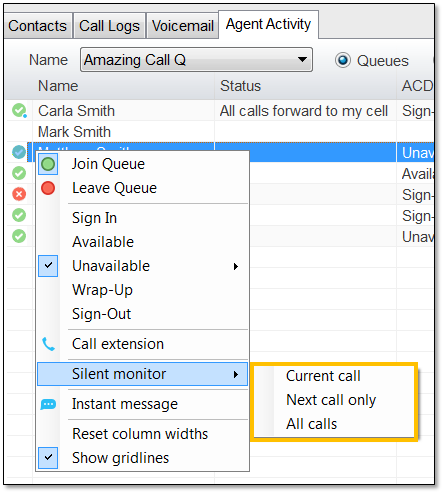
Task: Choose Next call only in submenu
Action: tap(334, 400)
